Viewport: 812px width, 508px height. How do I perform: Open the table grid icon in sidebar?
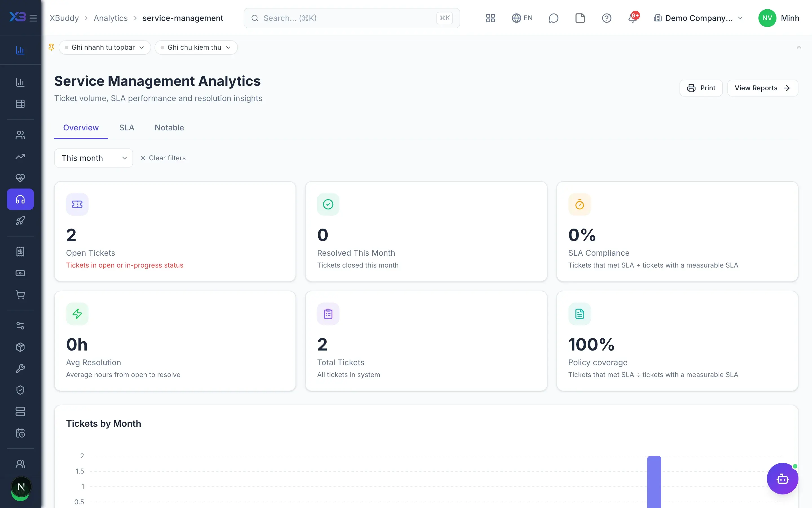20,104
